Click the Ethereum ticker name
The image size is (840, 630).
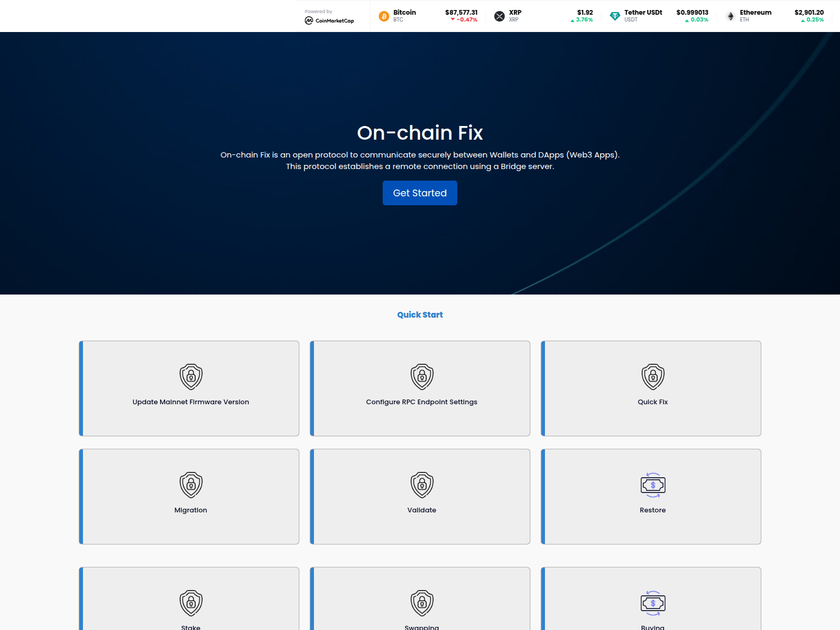755,12
